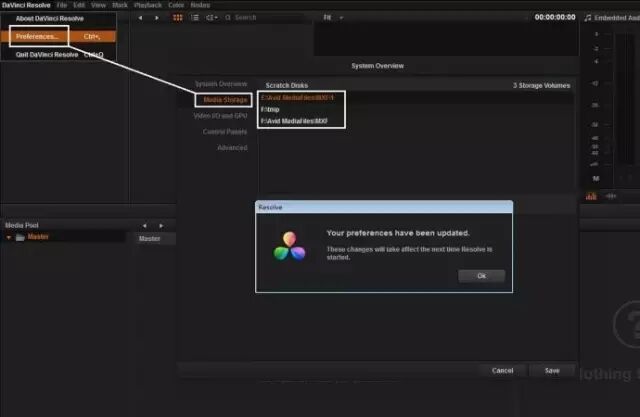Open Control Panels preferences section
The height and width of the screenshot is (417, 640).
[x=225, y=132]
